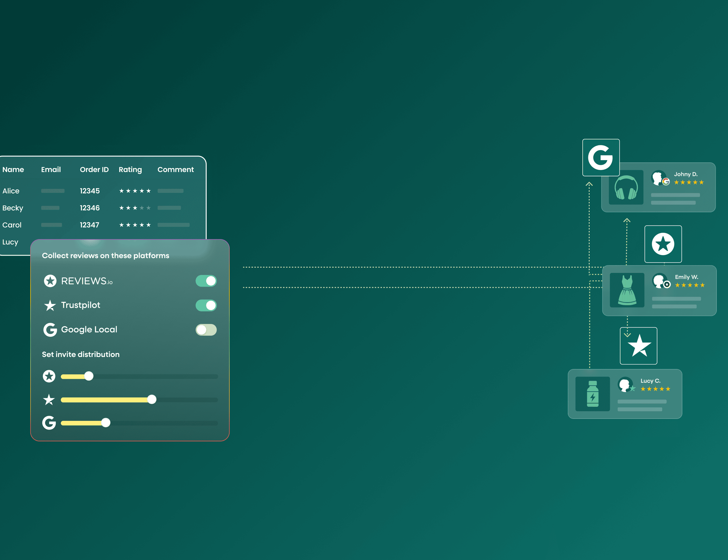
Task: Click order ID 12345
Action: (90, 191)
